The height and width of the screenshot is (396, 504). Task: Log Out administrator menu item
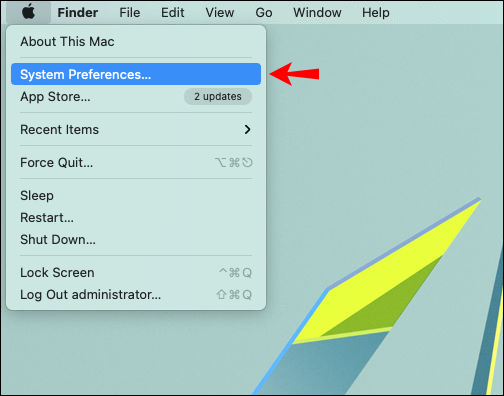pos(136,294)
